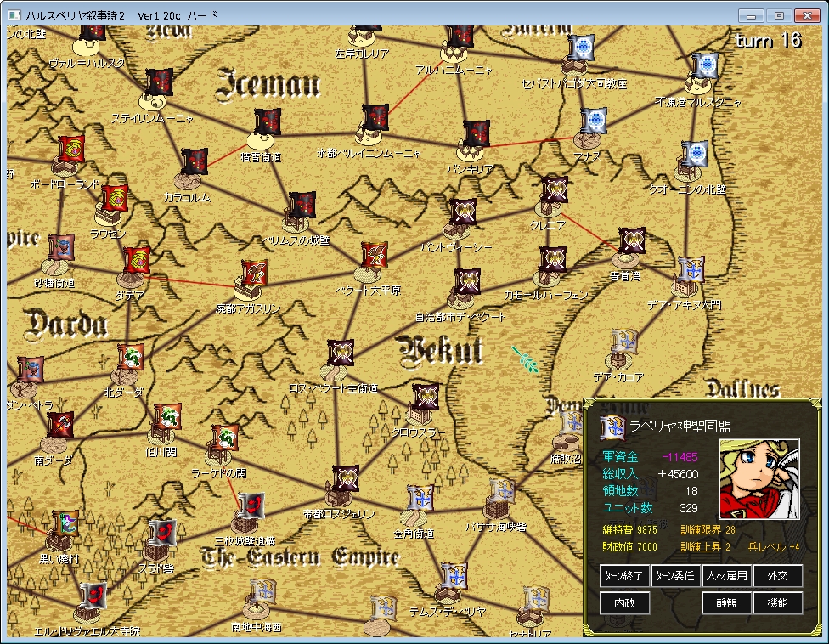829x644 pixels.
Task: Click the ラベリヤ神聖同盟 faction flag icon
Action: tap(612, 427)
